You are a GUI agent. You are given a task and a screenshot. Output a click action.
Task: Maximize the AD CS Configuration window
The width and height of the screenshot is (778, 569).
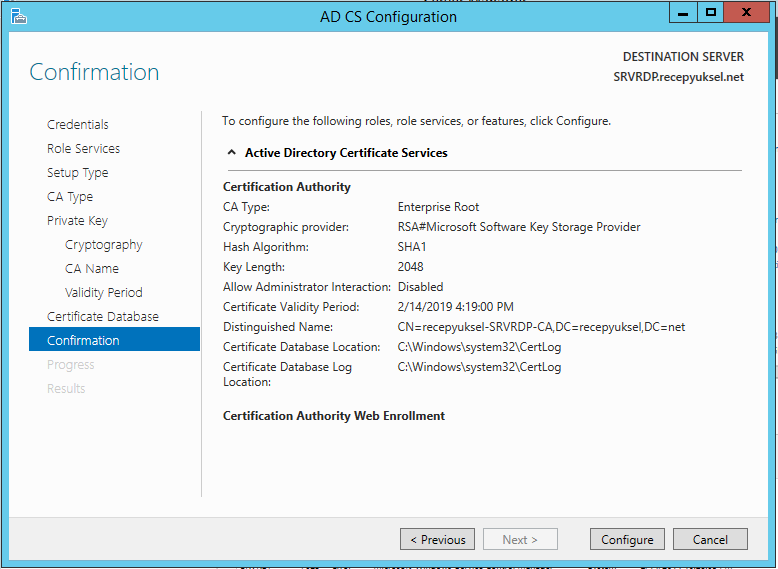point(711,13)
